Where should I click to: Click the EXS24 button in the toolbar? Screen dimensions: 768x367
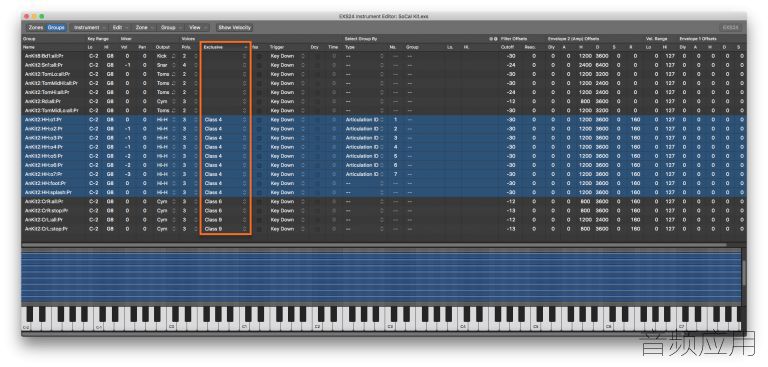point(730,27)
